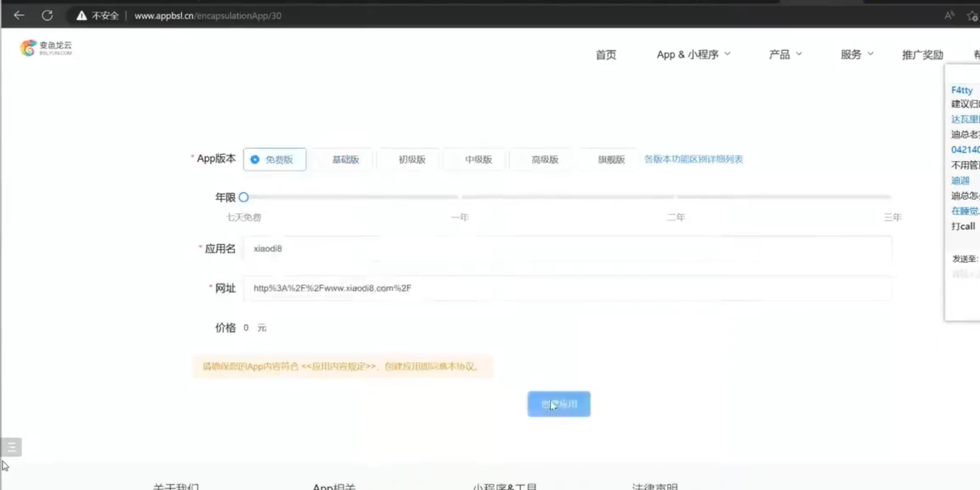Choose the 旗舰版 app version
Screen dimensions: 980x490
610,160
